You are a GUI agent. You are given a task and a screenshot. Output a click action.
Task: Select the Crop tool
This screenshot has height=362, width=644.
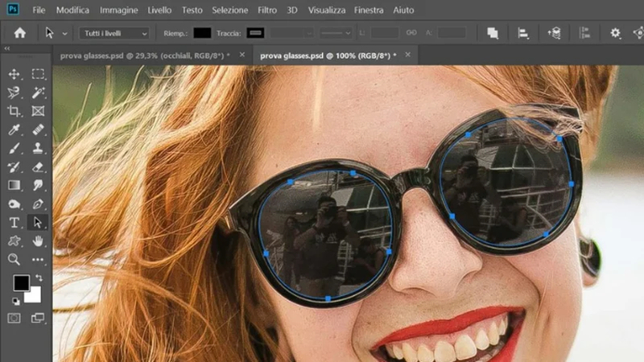pos(14,111)
